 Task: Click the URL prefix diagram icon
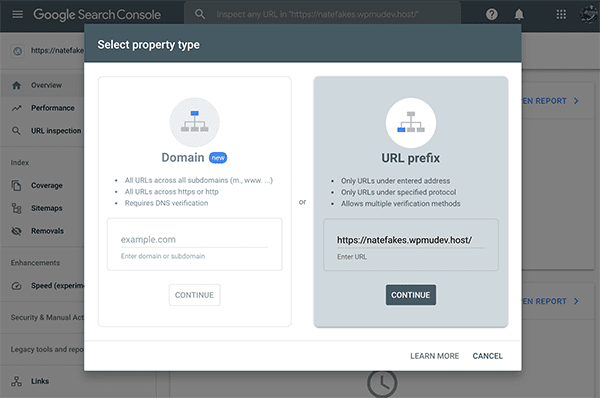coord(411,122)
